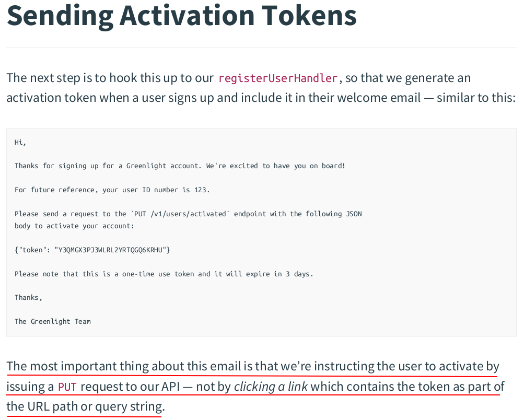Click the horizontal divider below the heading
The width and height of the screenshot is (524, 420).
point(261,48)
